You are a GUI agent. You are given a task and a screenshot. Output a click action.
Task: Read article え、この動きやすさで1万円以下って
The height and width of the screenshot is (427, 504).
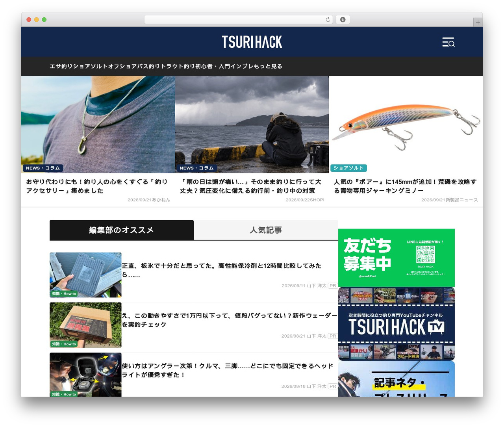[230, 320]
